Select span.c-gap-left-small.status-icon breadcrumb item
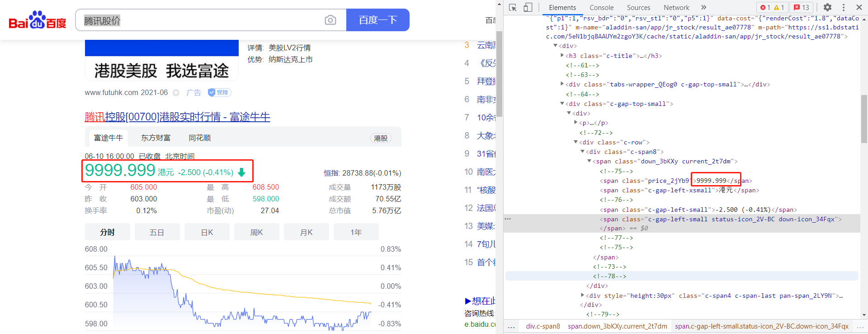 762,326
